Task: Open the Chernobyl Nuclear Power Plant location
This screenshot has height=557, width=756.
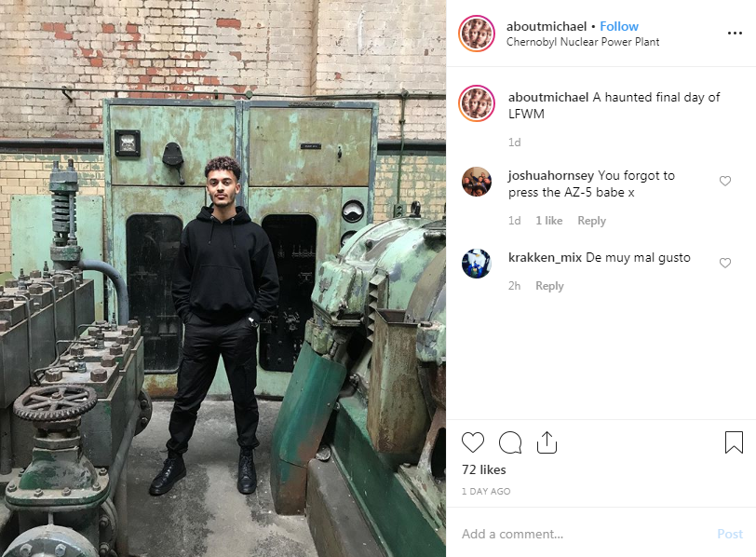Action: point(583,42)
